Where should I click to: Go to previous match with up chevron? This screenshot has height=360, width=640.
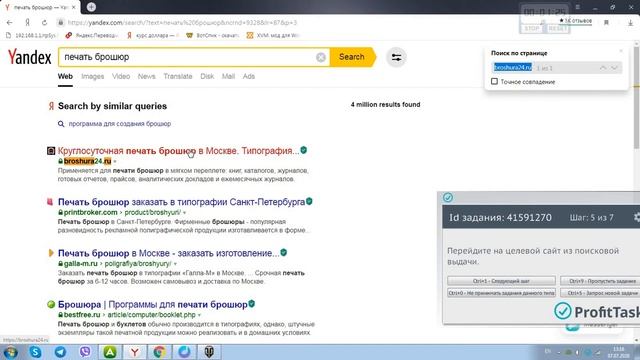click(603, 68)
